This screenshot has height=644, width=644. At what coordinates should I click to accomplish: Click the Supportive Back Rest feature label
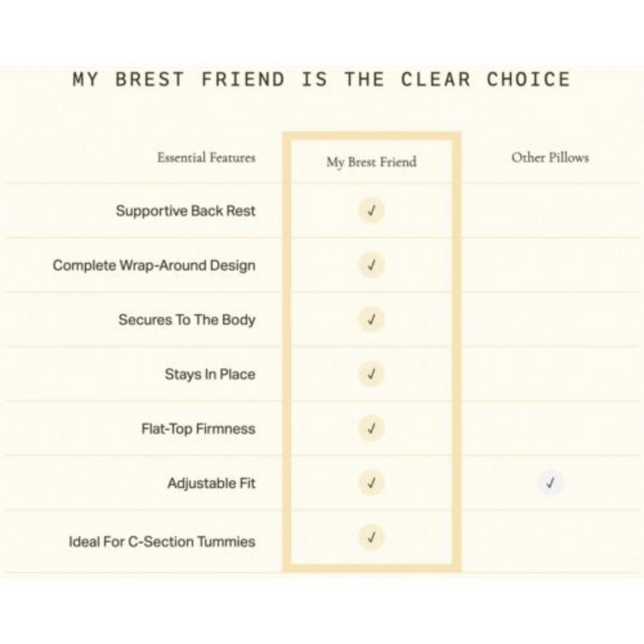click(x=185, y=211)
